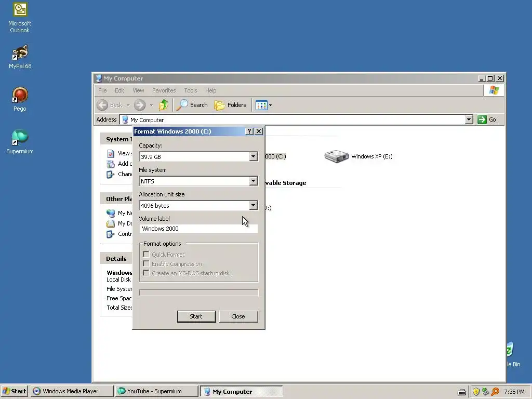Open the Views button dropdown arrow
Screen dimensions: 532x399
[x=270, y=105]
